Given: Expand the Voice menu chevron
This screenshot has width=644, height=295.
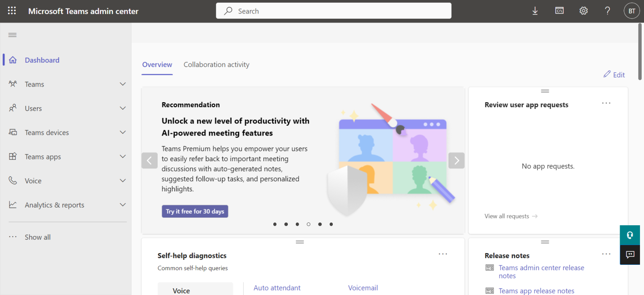Looking at the screenshot, I should pyautogui.click(x=122, y=181).
